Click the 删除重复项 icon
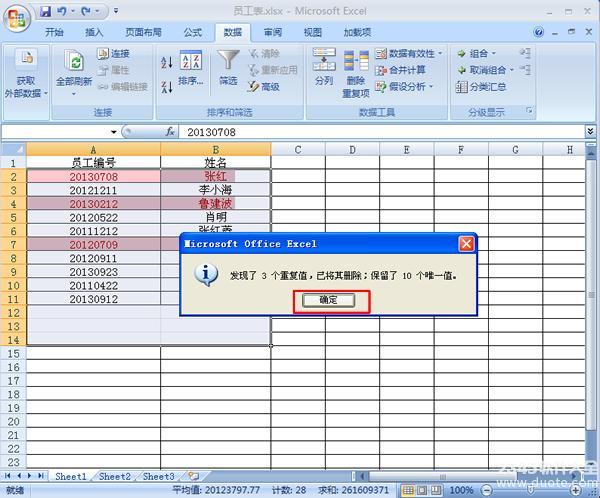Image resolution: width=600 pixels, height=498 pixels. pyautogui.click(x=356, y=70)
